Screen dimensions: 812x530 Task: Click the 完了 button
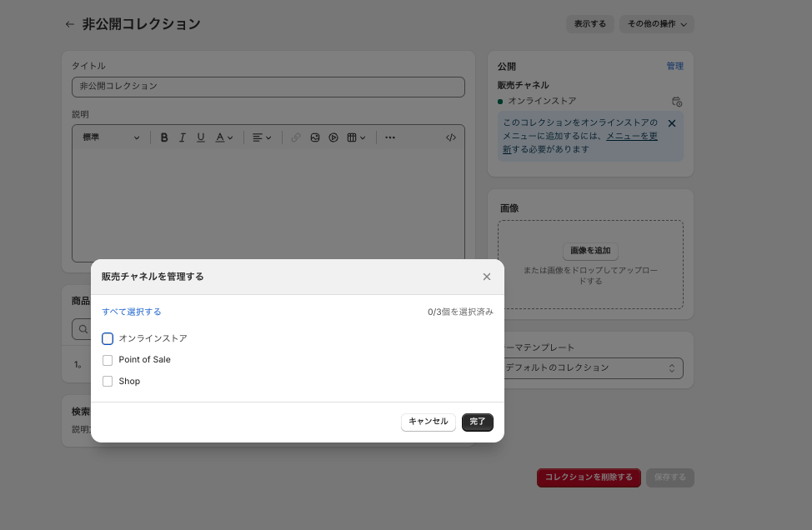[478, 422]
